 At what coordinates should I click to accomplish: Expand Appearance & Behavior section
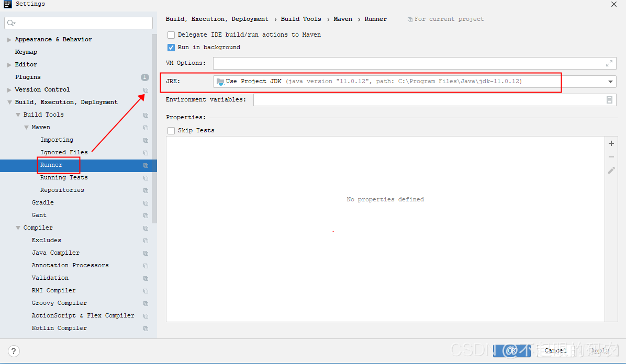9,40
